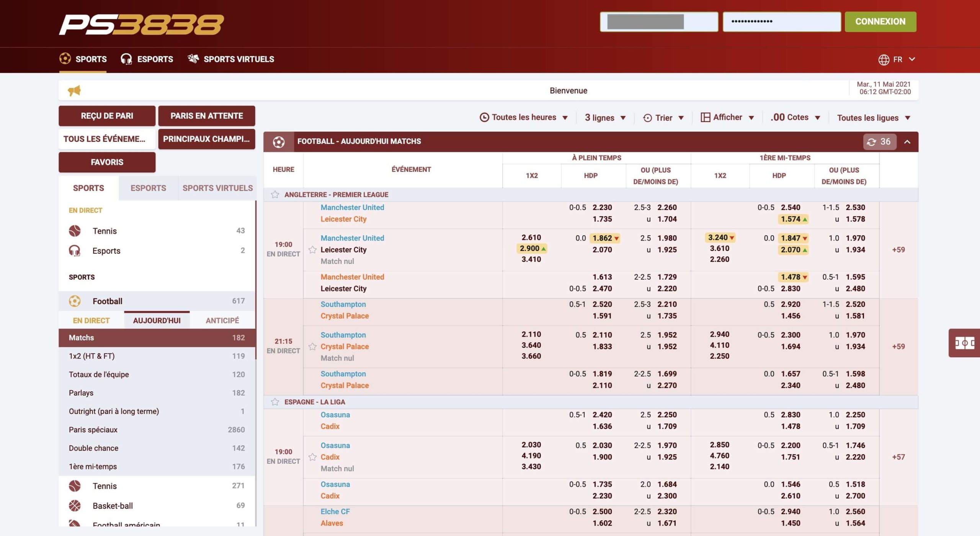The width and height of the screenshot is (980, 536).
Task: Click the username input field
Action: 659,21
